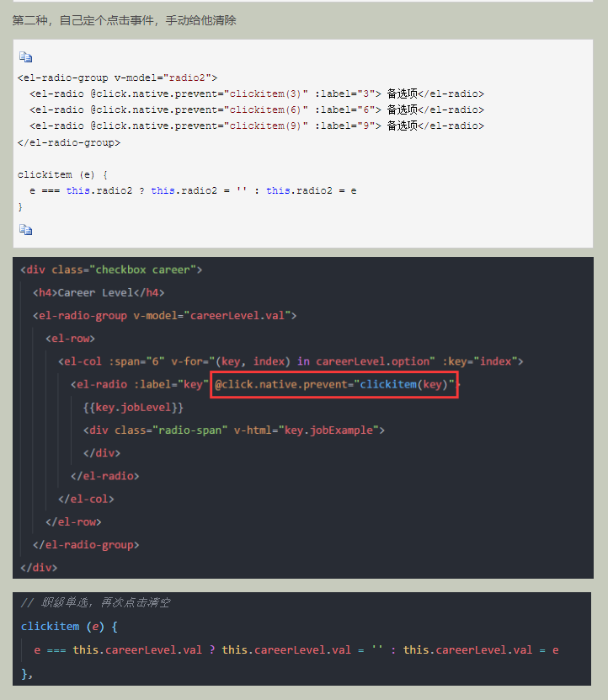The image size is (608, 700).
Task: Click the '{{key.jobLevel}}' line
Action: pos(133,407)
